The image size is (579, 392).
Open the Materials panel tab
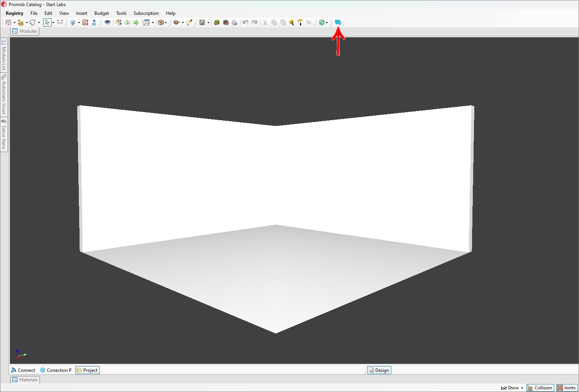tap(25, 380)
